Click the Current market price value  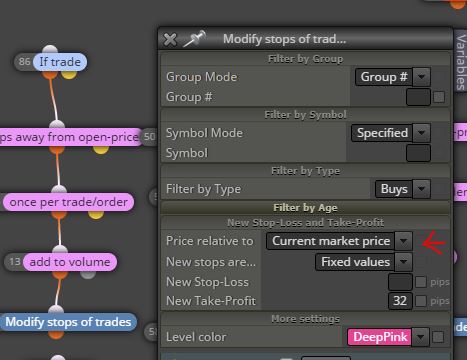331,241
